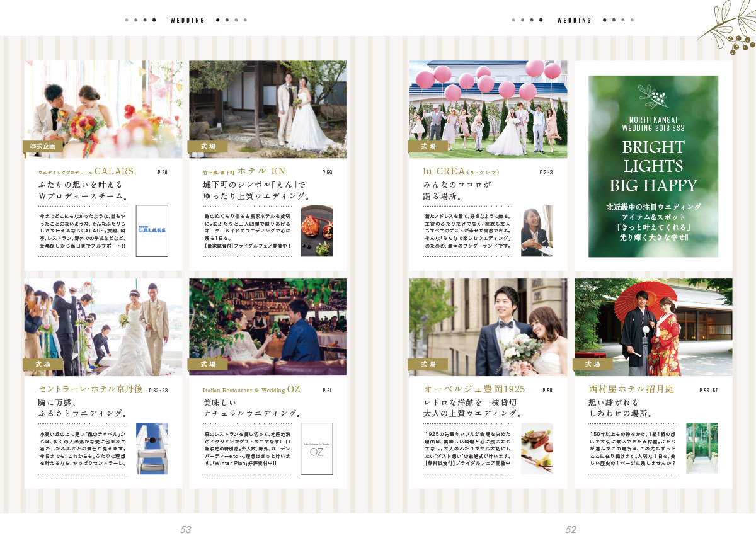
Task: Click the ウエディングプロデュース CALARS title
Action: 86,171
